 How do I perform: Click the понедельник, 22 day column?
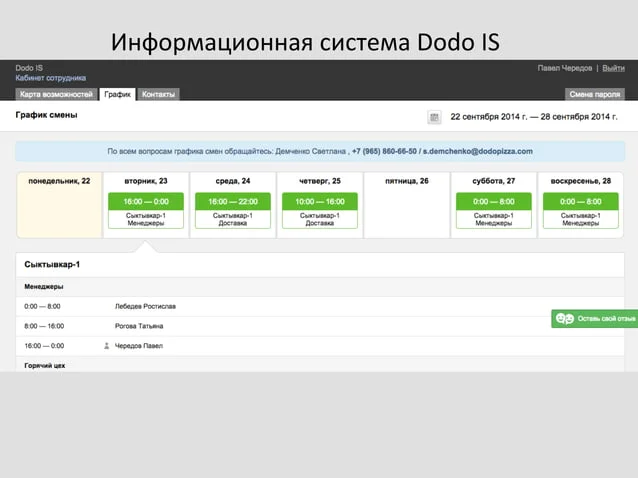(x=59, y=205)
